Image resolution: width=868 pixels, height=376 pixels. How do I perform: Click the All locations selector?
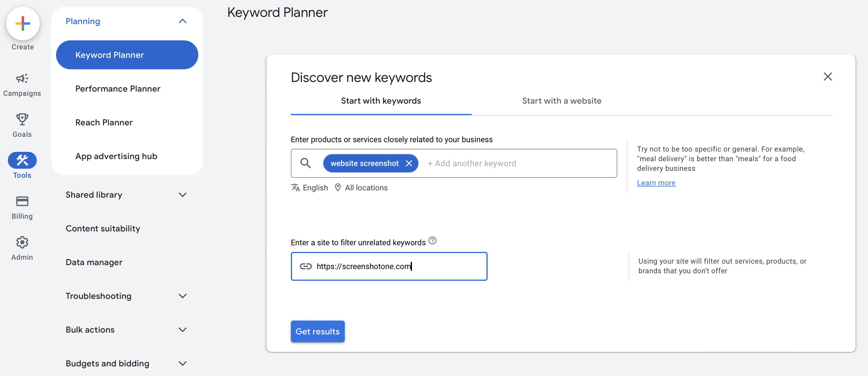361,187
